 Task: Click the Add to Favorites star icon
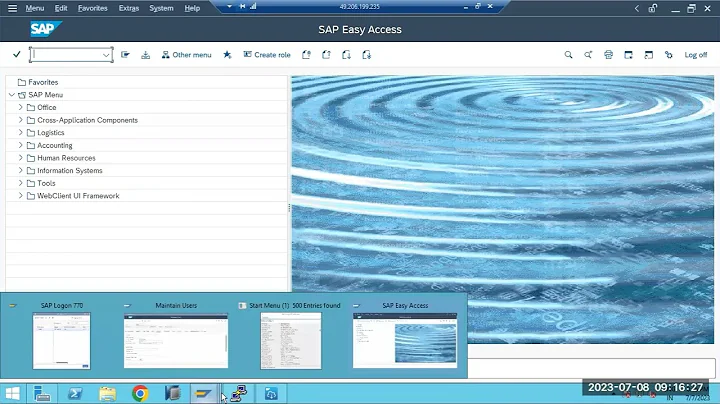coord(227,55)
